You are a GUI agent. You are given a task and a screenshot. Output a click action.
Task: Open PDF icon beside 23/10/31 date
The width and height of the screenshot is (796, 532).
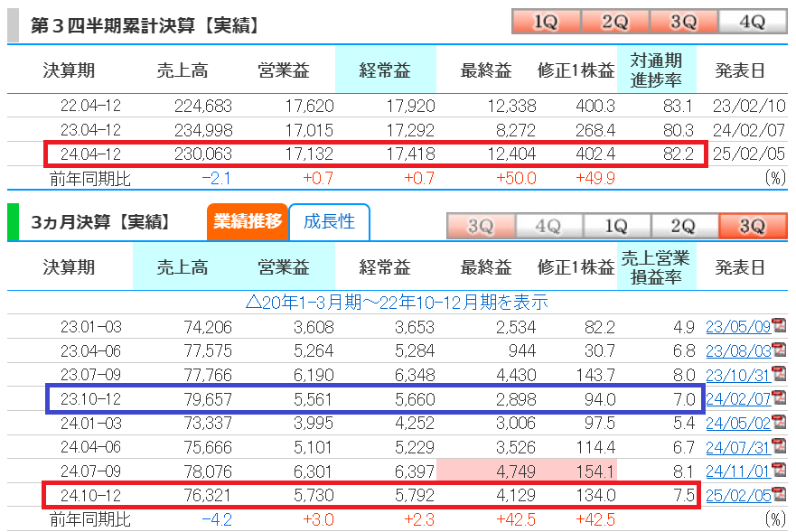pos(779,374)
